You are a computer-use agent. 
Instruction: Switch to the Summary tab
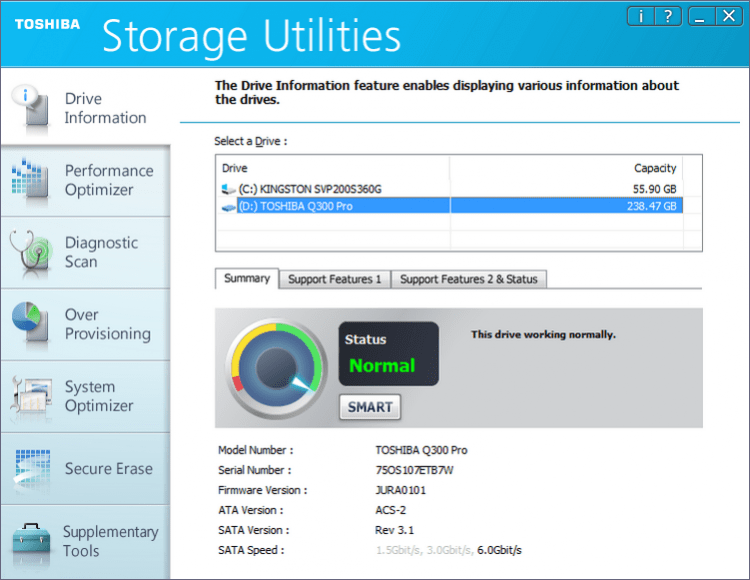(x=246, y=279)
